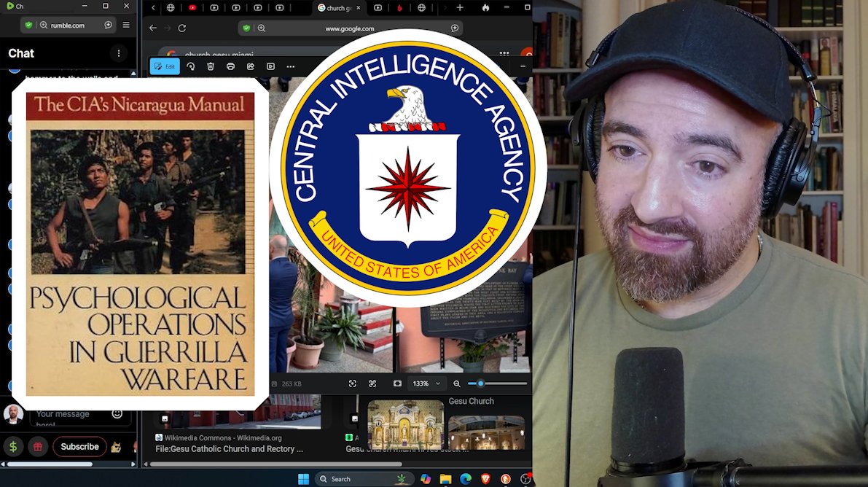Reload the Google page
This screenshot has width=868, height=487.
(x=181, y=28)
